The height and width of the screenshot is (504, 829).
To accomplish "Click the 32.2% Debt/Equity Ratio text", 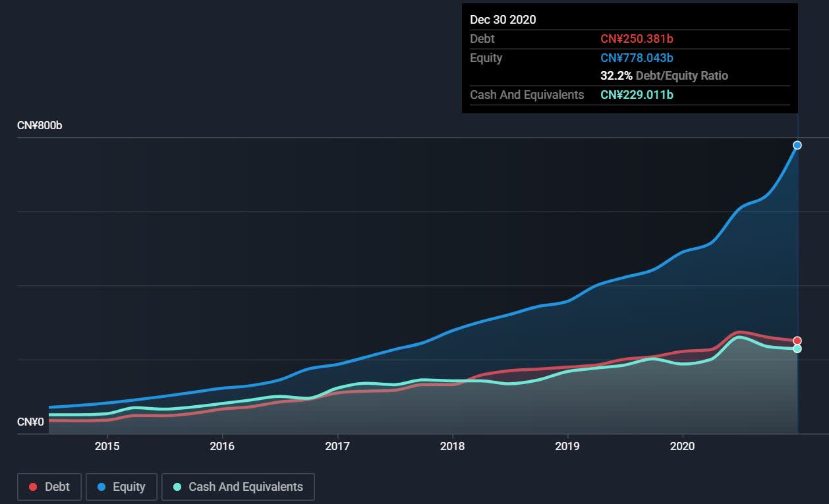I will 664,76.
